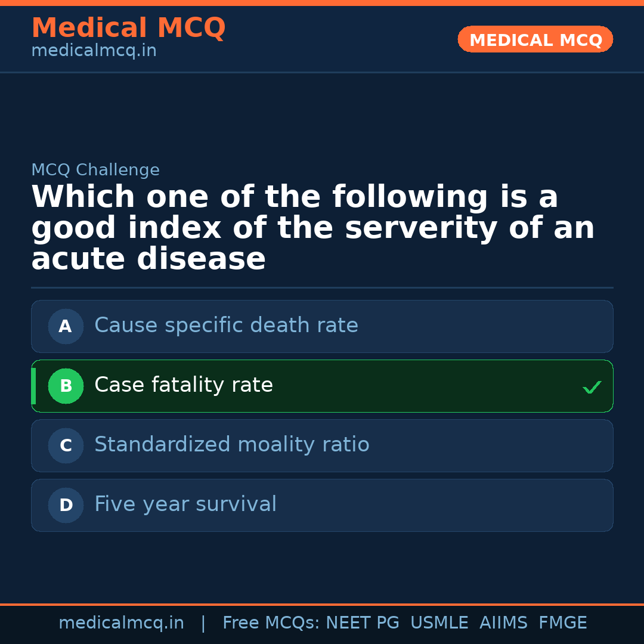Expand the option B answer card

pos(322,386)
